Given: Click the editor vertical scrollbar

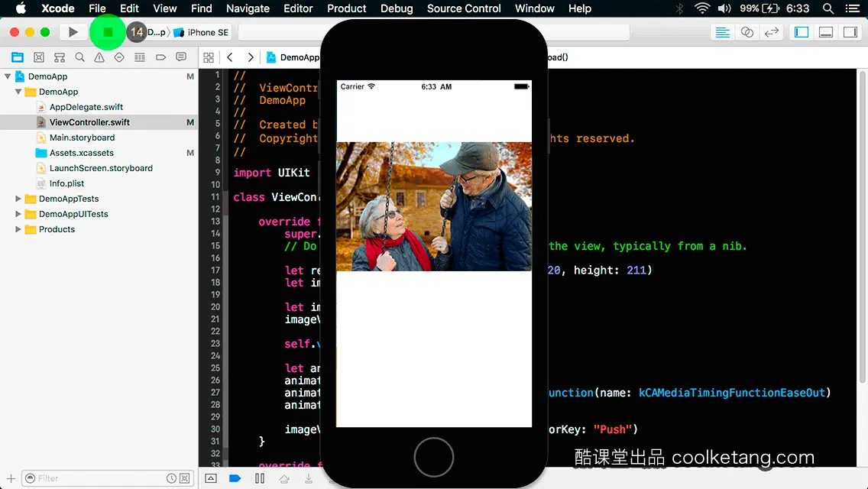Looking at the screenshot, I should (x=862, y=227).
